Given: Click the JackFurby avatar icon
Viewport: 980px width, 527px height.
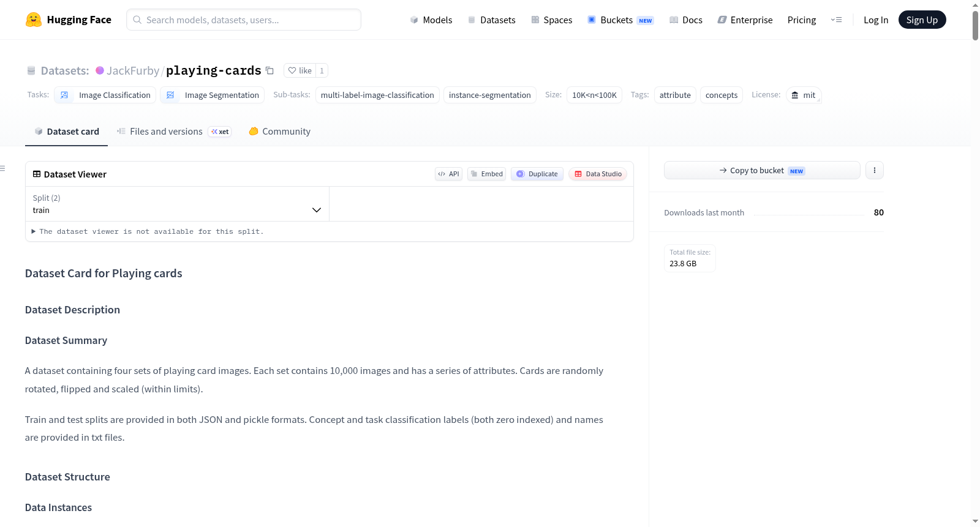Looking at the screenshot, I should pos(100,70).
